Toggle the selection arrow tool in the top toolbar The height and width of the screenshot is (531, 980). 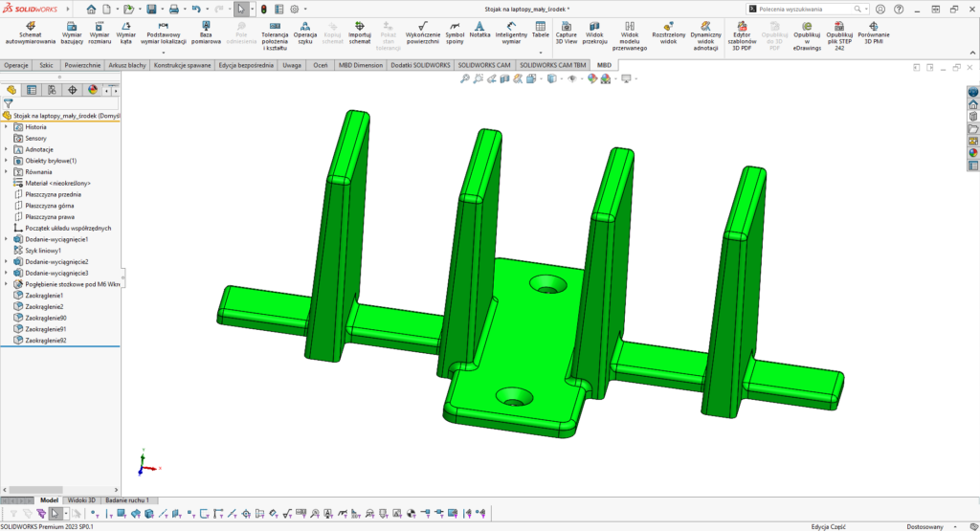tap(241, 9)
